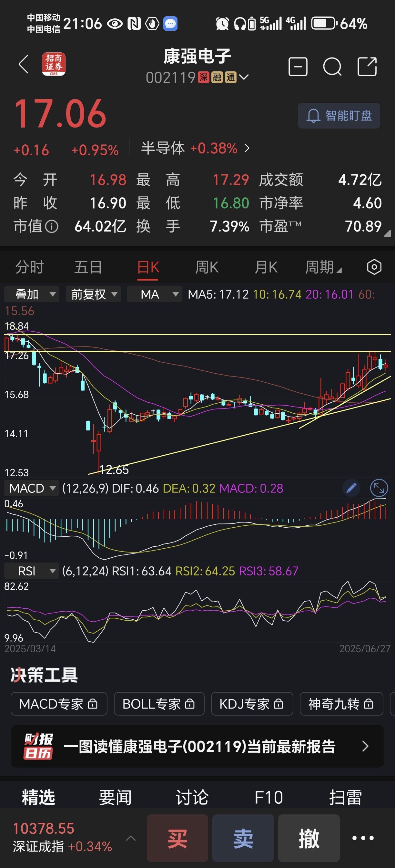
Task: Tap the 买 buy button
Action: (177, 838)
